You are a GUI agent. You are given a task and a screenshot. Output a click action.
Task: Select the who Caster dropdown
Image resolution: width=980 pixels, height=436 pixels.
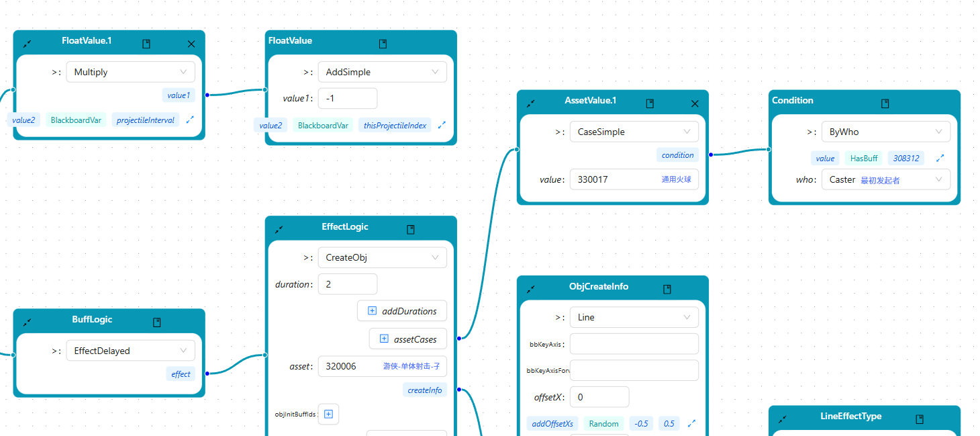pos(885,179)
